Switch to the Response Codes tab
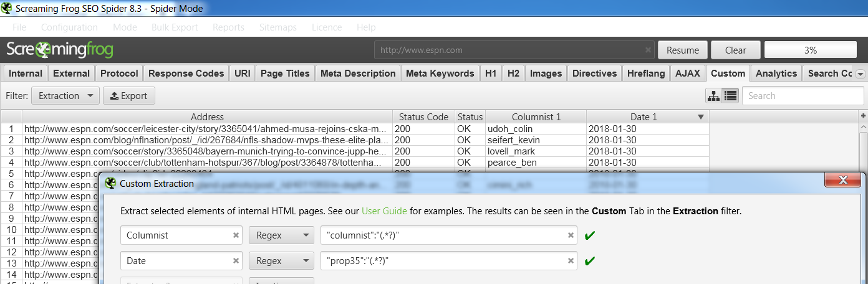The height and width of the screenshot is (284, 868). pos(186,73)
